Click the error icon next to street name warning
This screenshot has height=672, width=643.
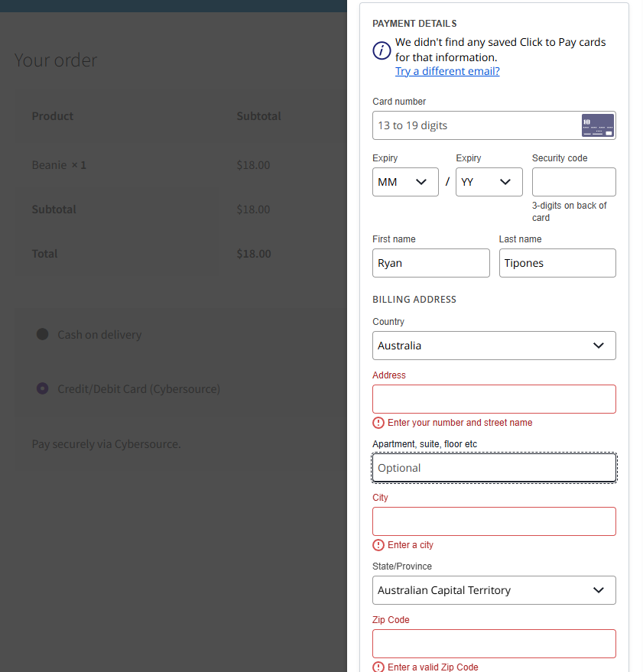[378, 423]
